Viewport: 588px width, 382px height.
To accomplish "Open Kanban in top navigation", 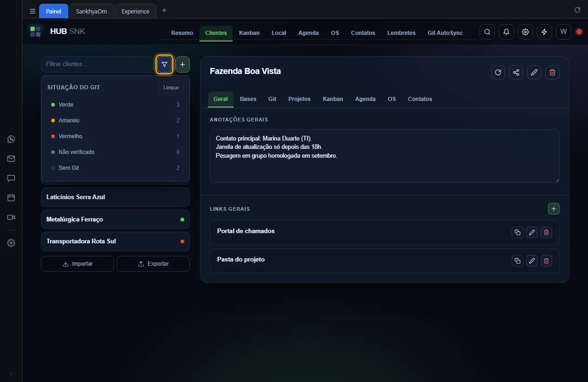I will point(249,33).
